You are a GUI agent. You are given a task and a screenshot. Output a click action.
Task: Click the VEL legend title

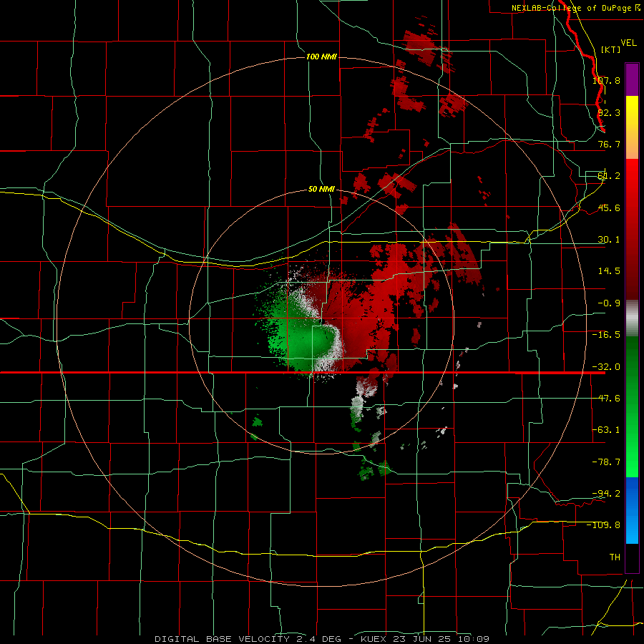coord(628,43)
